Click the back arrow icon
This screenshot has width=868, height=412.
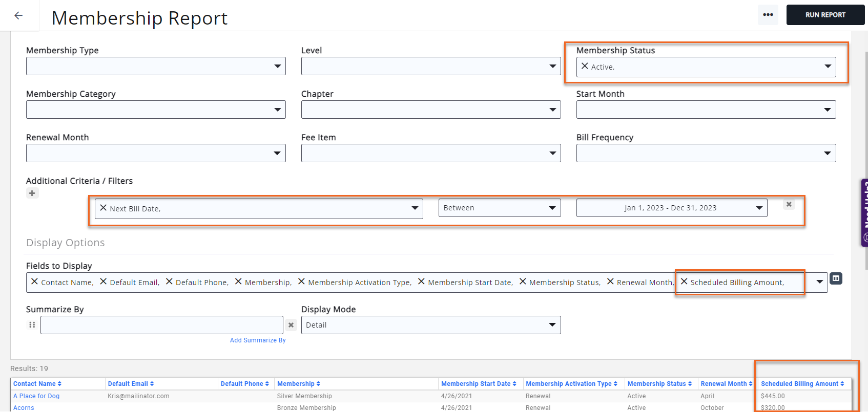(18, 15)
